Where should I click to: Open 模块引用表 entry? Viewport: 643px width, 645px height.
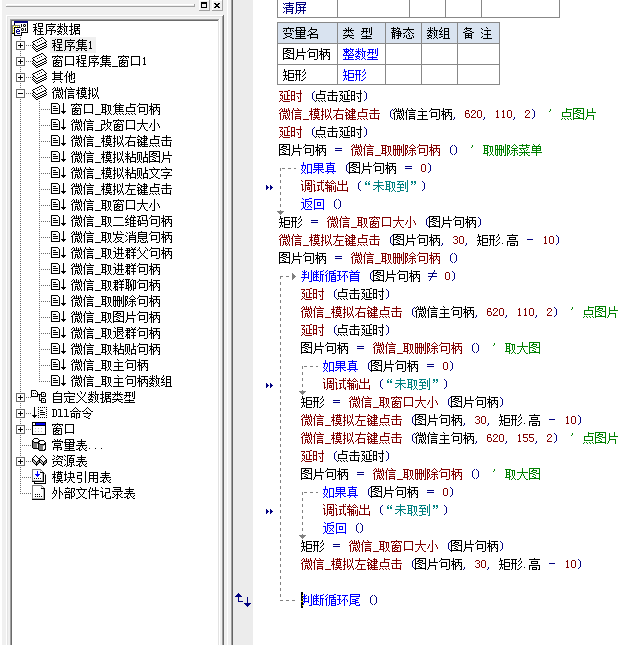pos(81,477)
